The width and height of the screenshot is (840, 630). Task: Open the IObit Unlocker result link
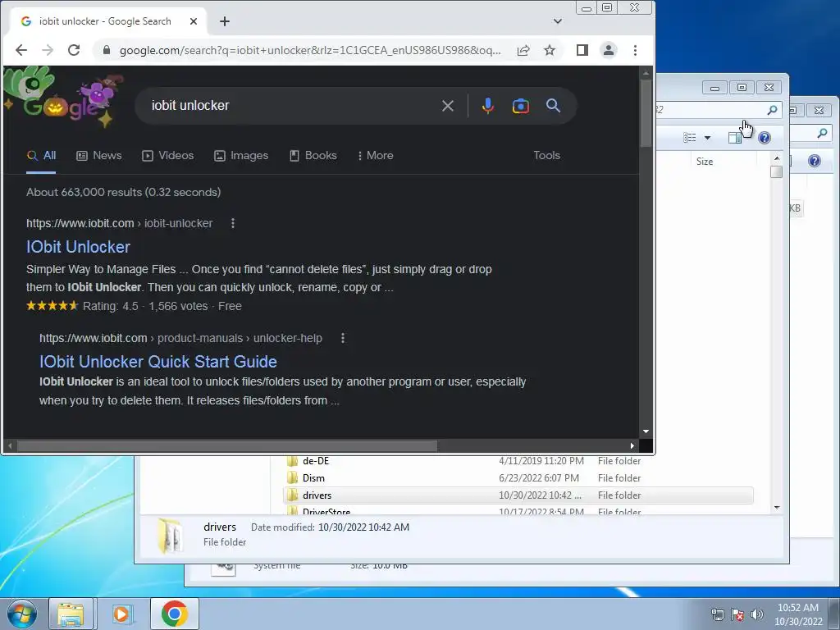(x=78, y=247)
